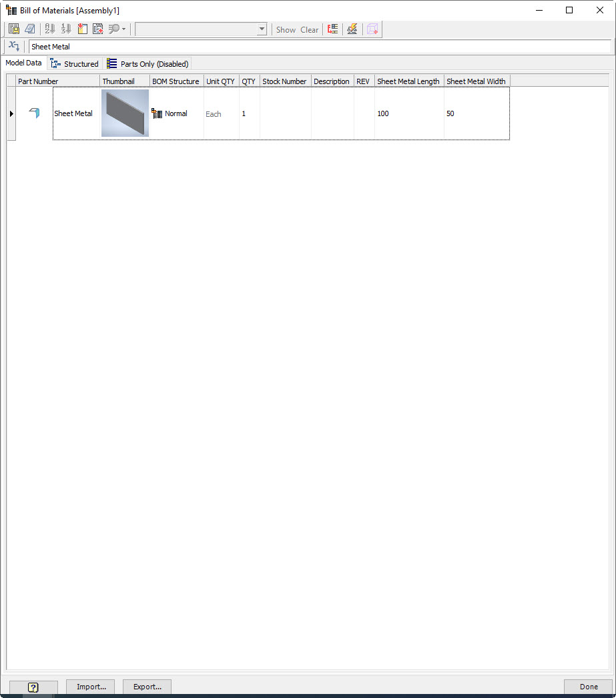Open the dropdown arrow next to the magnifier icon
The height and width of the screenshot is (698, 616).
(122, 30)
